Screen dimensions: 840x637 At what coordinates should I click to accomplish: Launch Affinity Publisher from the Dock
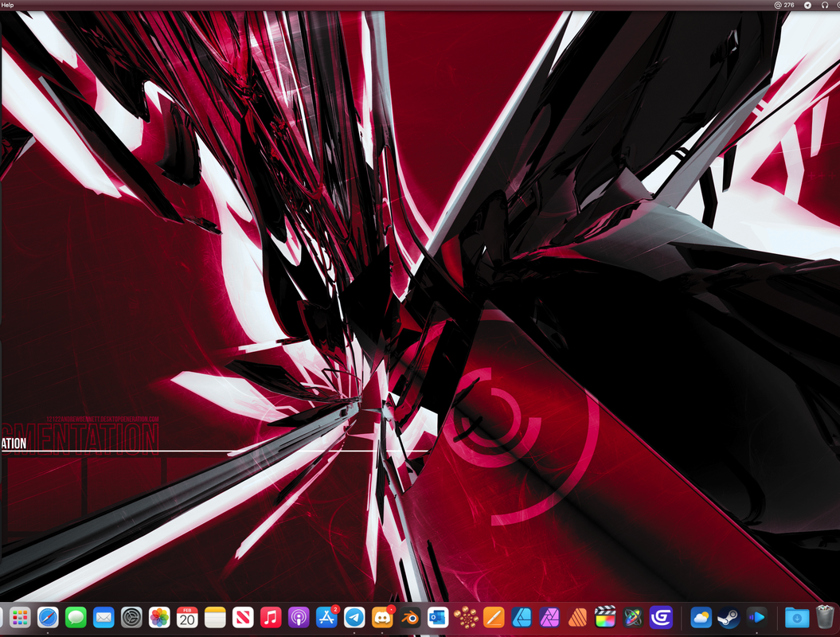click(577, 618)
